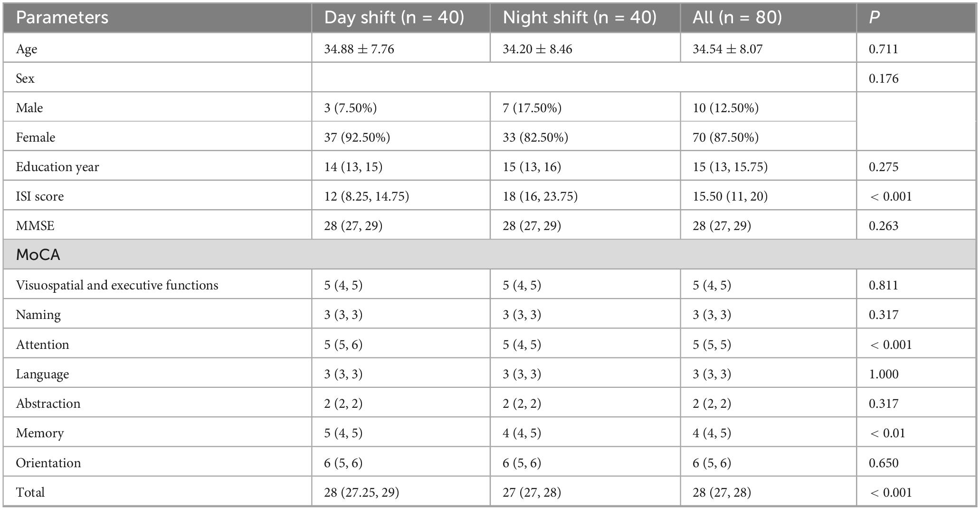Image resolution: width=980 pixels, height=510 pixels.
Task: Click the Parameters column header
Action: click(62, 18)
